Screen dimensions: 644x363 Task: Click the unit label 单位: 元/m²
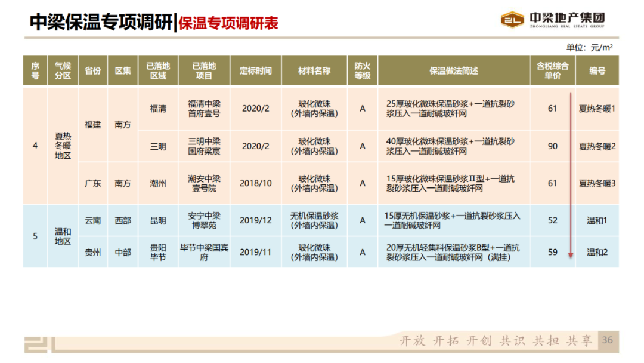pos(589,48)
